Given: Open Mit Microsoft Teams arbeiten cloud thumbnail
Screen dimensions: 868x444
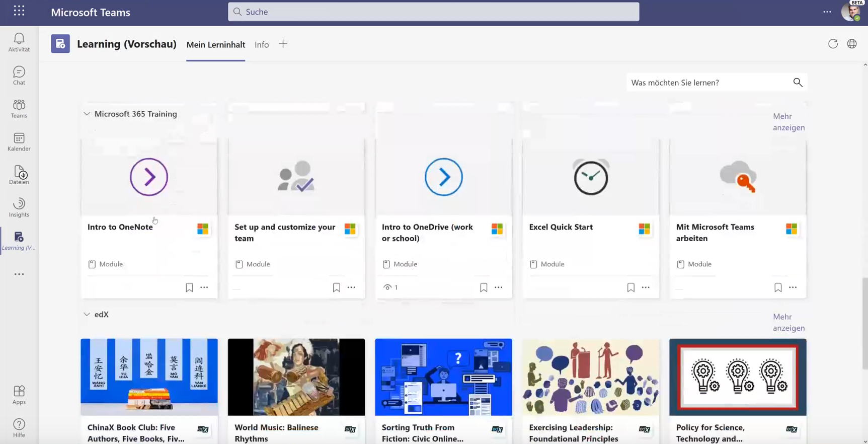Looking at the screenshot, I should 738,177.
